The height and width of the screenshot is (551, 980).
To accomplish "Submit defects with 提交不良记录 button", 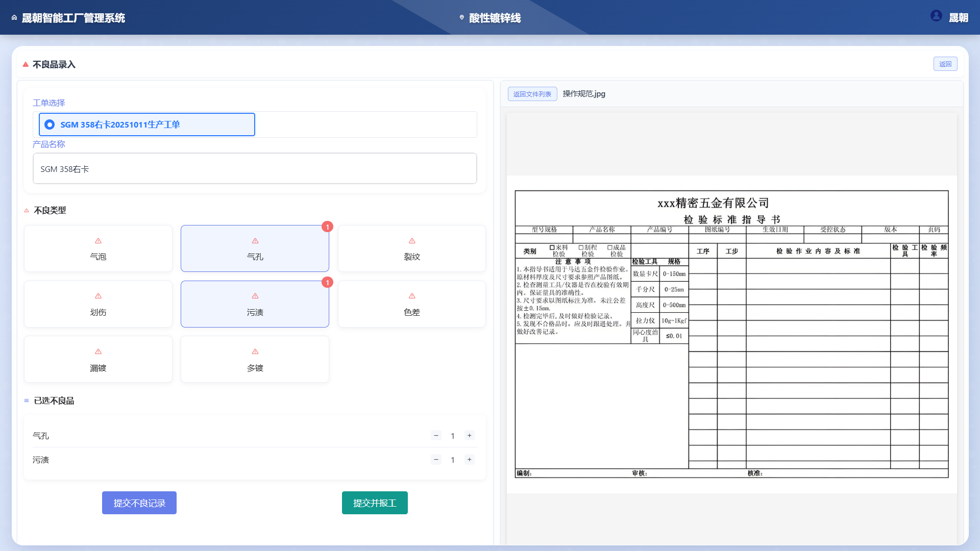I will [x=139, y=503].
